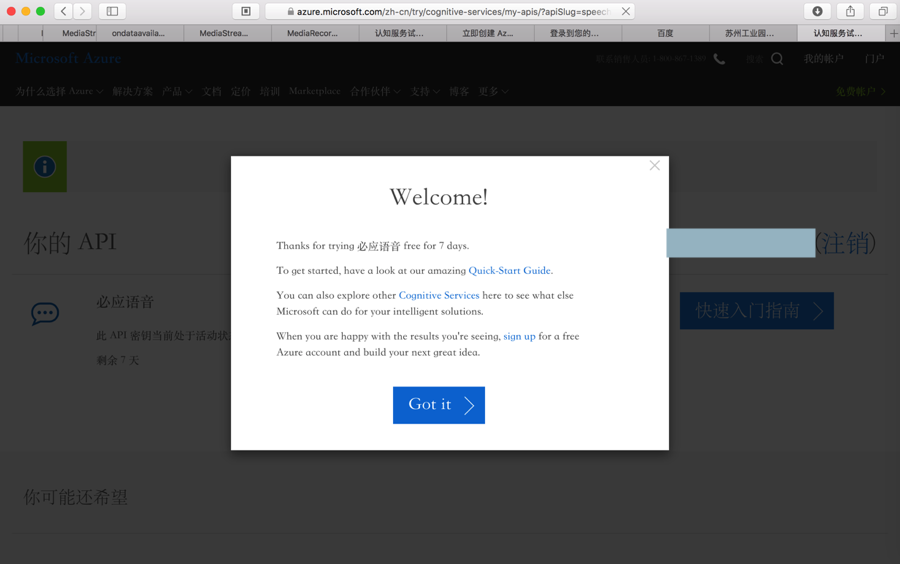Click the Reader view icon beside address bar
The image size is (900, 564).
(x=246, y=11)
